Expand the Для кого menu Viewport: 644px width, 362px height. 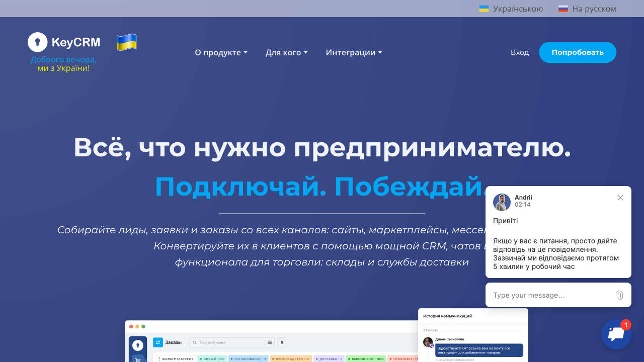point(287,52)
